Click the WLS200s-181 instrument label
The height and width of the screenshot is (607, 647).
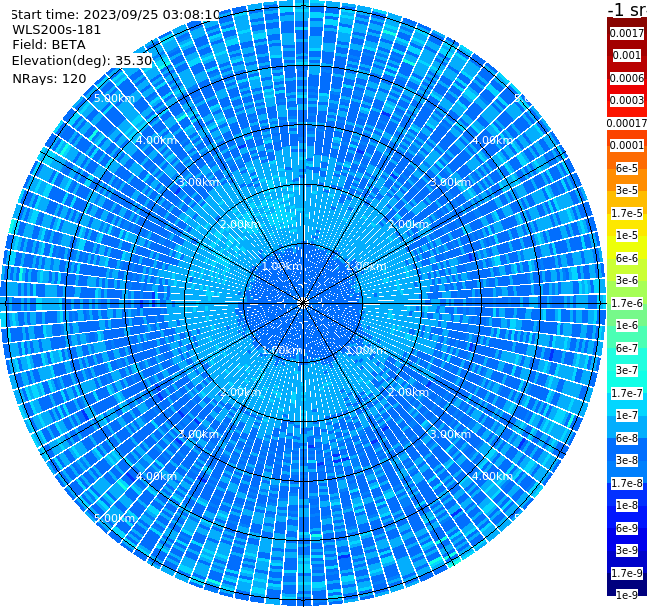click(57, 30)
